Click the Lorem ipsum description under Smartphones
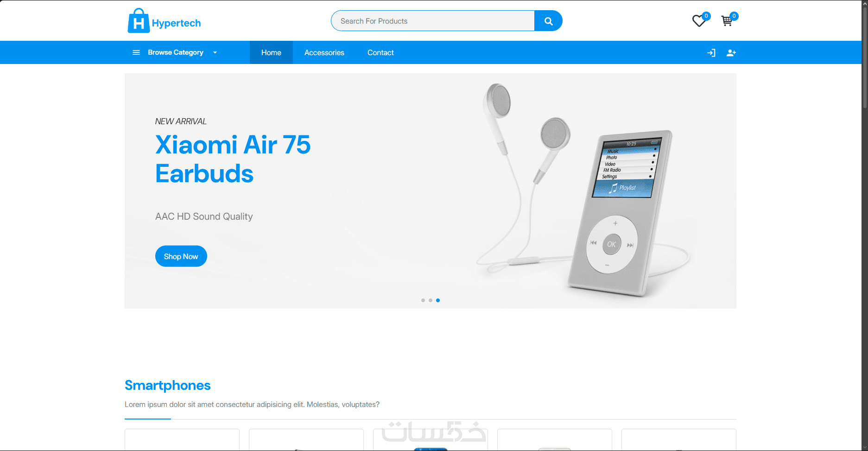The height and width of the screenshot is (451, 868). 252,405
